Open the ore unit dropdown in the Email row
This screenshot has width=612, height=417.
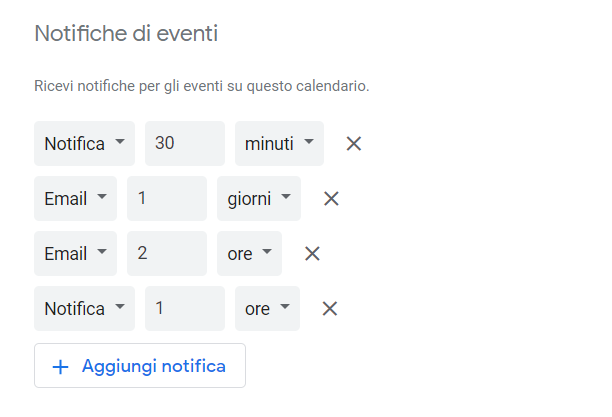click(x=249, y=254)
